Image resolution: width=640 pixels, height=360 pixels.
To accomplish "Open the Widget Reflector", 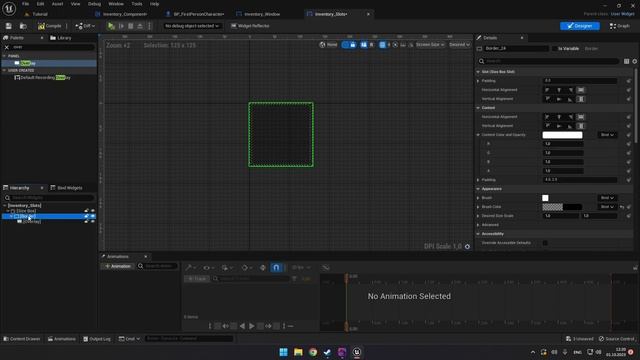I will click(x=250, y=26).
